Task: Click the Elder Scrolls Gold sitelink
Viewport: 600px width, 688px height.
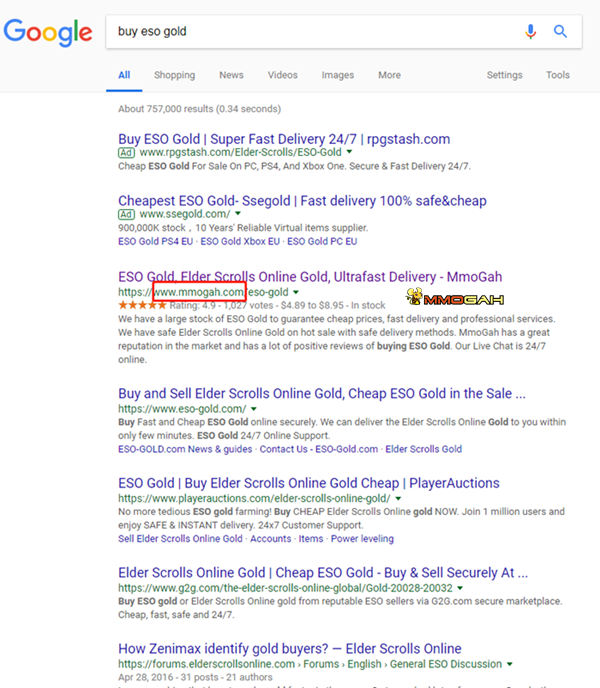Action: (424, 449)
